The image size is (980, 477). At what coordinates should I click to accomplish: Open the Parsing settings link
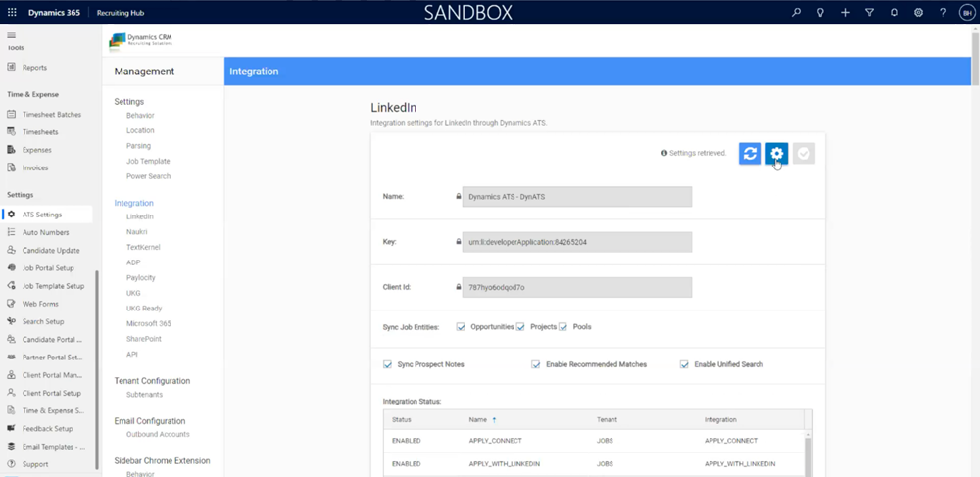click(139, 146)
